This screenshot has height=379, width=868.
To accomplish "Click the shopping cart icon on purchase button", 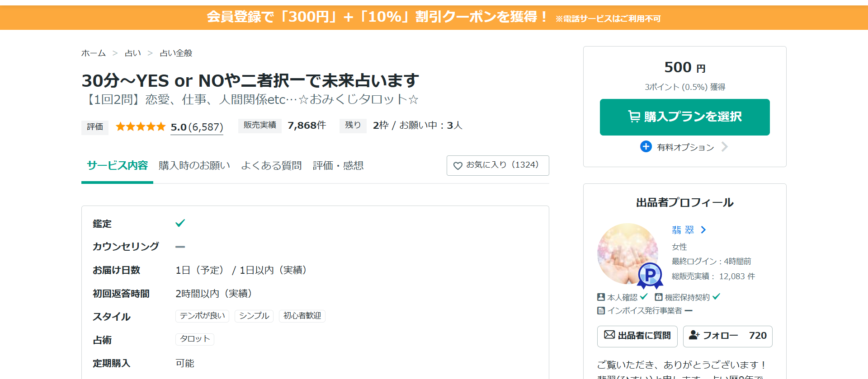I will [x=634, y=117].
